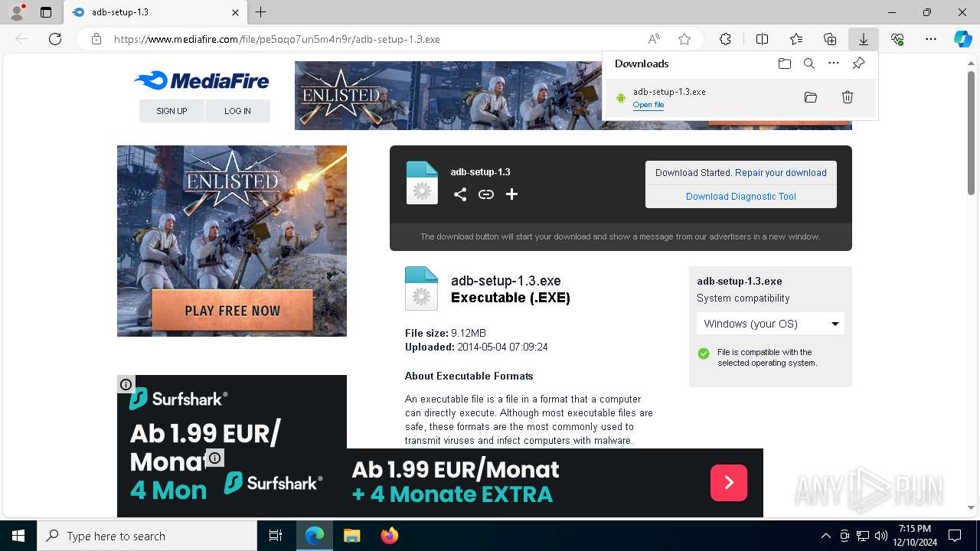This screenshot has height=551, width=980.
Task: Launch Firefox from the taskbar
Action: pyautogui.click(x=390, y=536)
